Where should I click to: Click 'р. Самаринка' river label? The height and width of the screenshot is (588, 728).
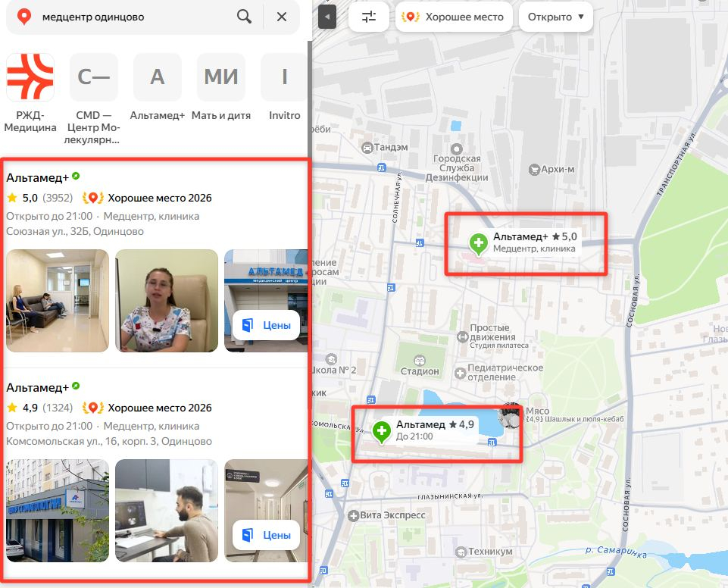pyautogui.click(x=616, y=552)
